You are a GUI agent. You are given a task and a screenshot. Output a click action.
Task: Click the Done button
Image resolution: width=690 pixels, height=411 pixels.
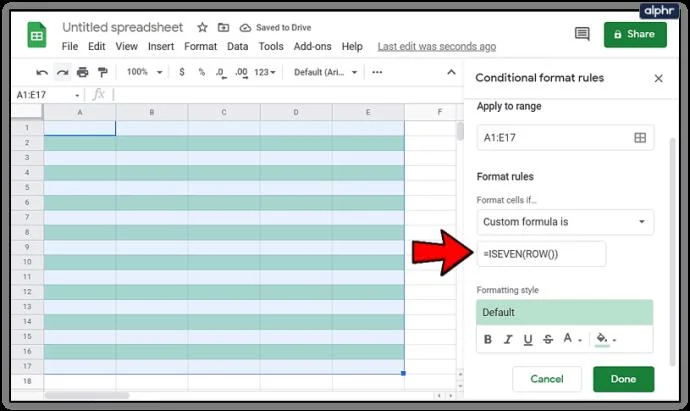pos(623,379)
